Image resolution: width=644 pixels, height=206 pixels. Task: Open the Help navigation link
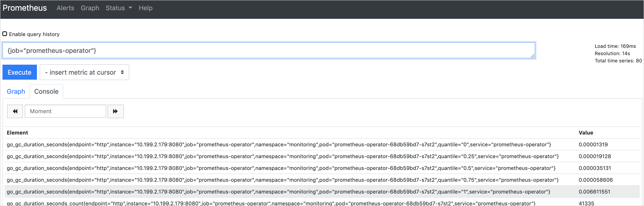point(146,8)
